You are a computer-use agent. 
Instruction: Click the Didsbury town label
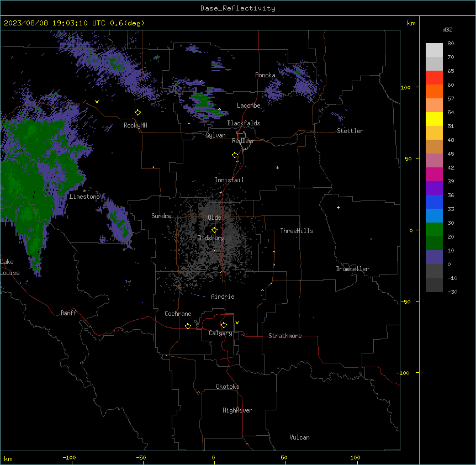coord(211,238)
